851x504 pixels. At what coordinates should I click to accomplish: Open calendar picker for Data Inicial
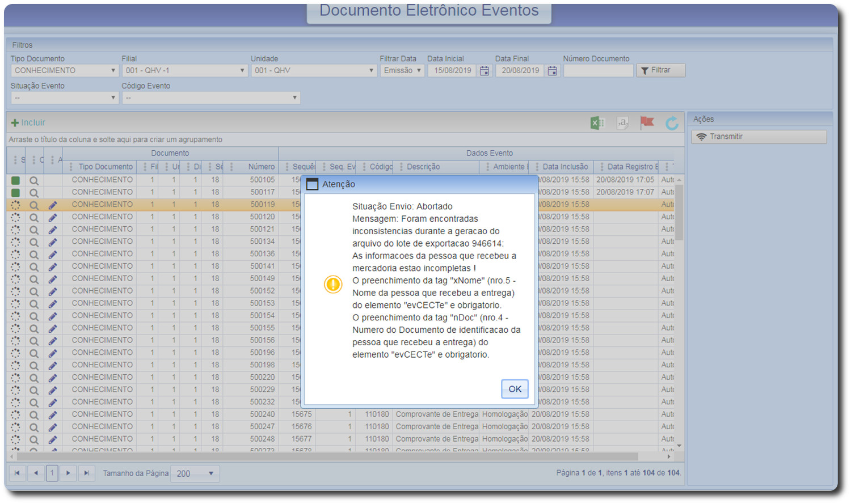(x=485, y=71)
